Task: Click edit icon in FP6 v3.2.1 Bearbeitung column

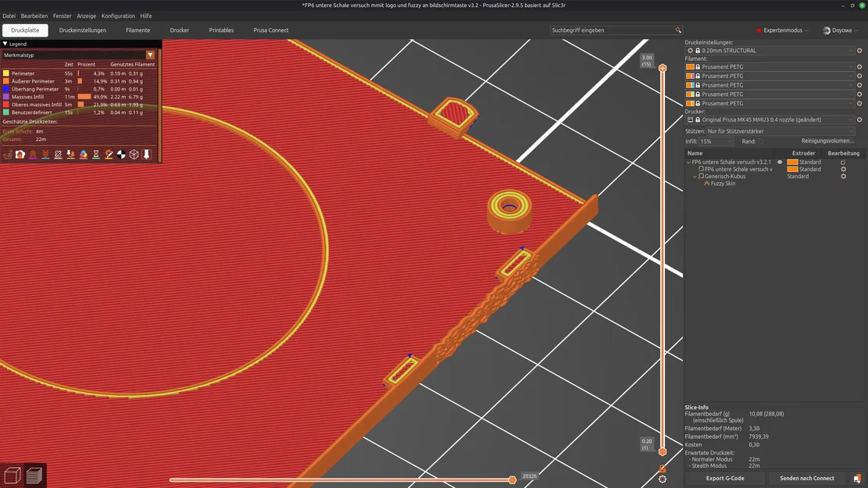Action: (x=843, y=162)
